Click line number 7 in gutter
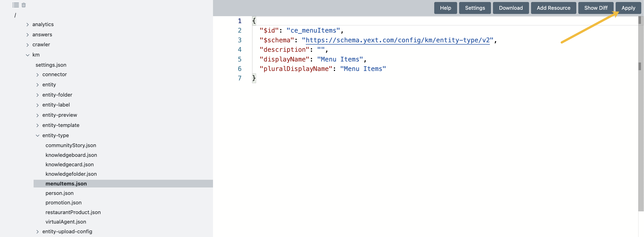Viewport: 644px width, 237px height. tap(239, 78)
